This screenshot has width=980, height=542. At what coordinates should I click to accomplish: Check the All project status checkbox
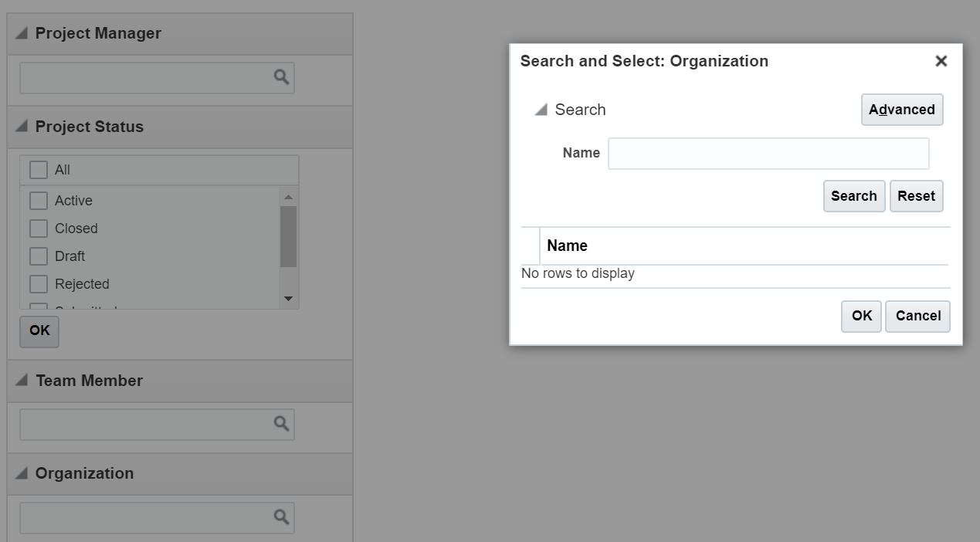click(39, 170)
